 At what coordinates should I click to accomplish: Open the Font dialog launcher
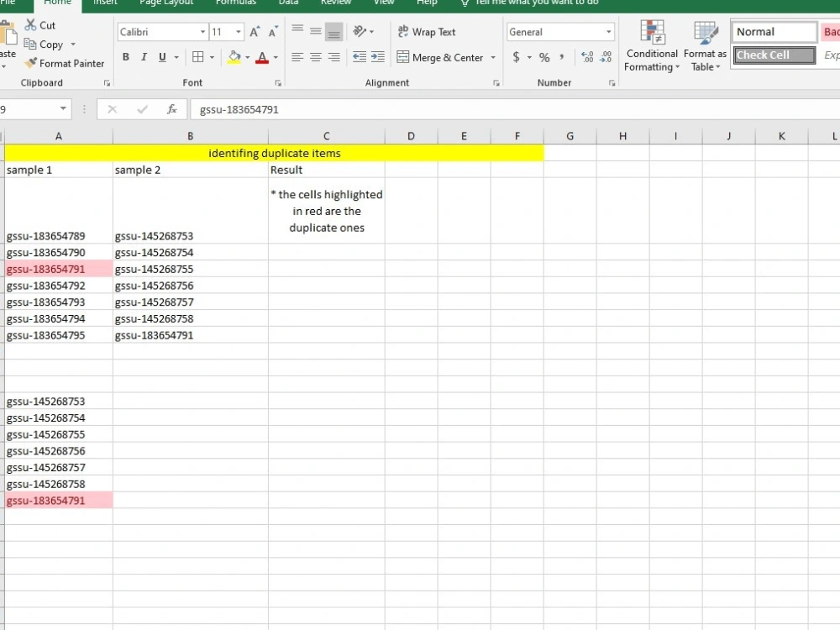point(278,83)
